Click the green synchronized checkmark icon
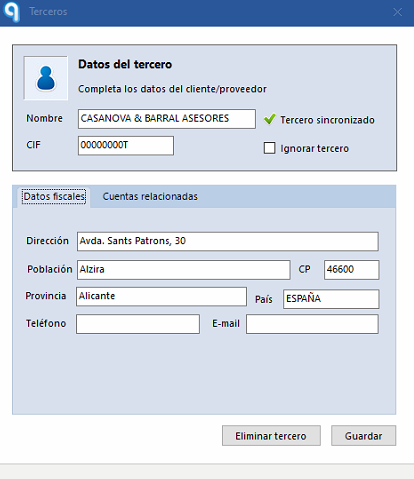Image resolution: width=414 pixels, height=479 pixels. pyautogui.click(x=270, y=119)
